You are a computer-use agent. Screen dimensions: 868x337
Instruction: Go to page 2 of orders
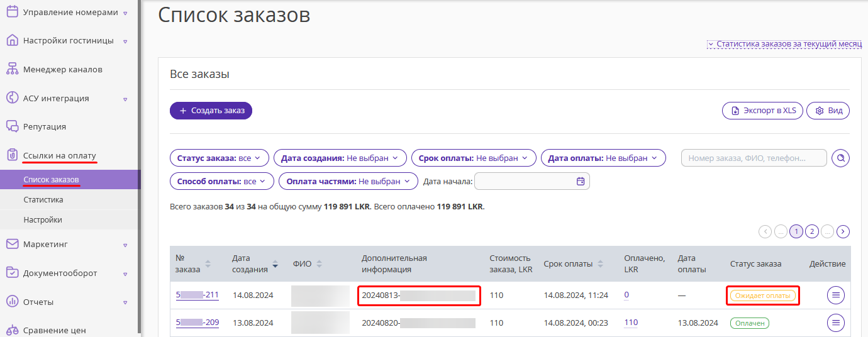pyautogui.click(x=812, y=231)
